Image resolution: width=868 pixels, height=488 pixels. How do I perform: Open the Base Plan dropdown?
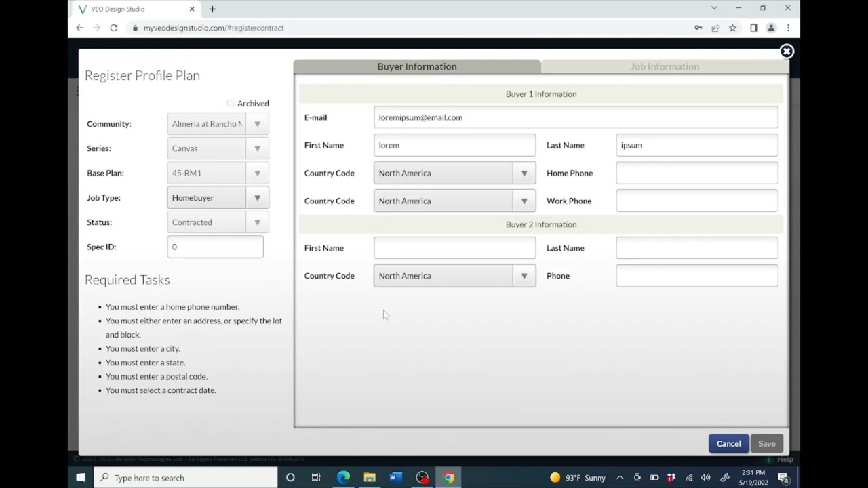(x=218, y=173)
